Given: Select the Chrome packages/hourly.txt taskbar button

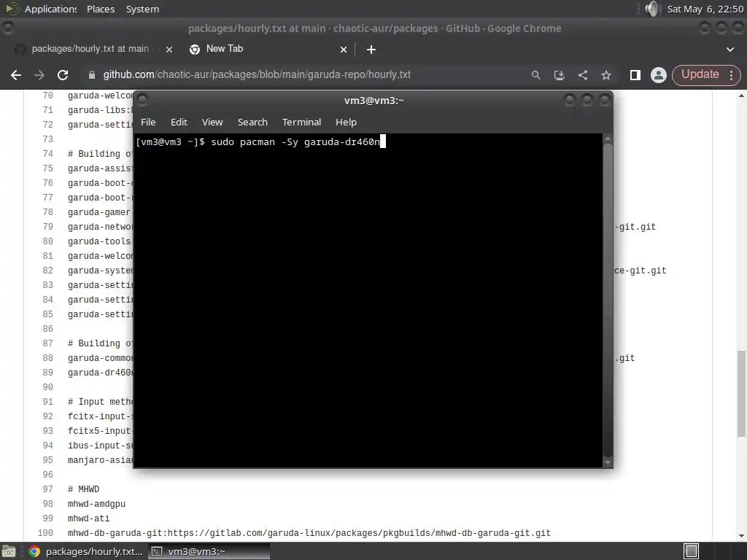Looking at the screenshot, I should [x=86, y=551].
